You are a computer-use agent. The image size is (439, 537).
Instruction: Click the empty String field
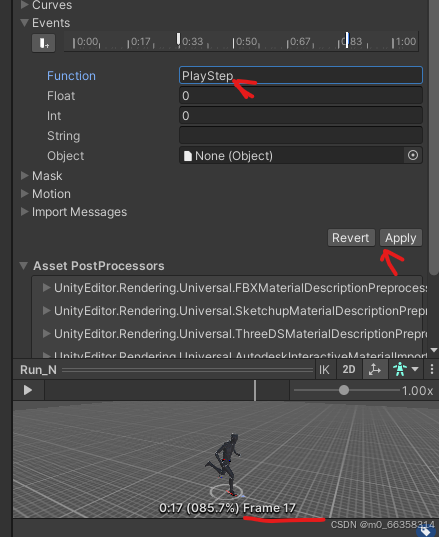[x=301, y=135]
